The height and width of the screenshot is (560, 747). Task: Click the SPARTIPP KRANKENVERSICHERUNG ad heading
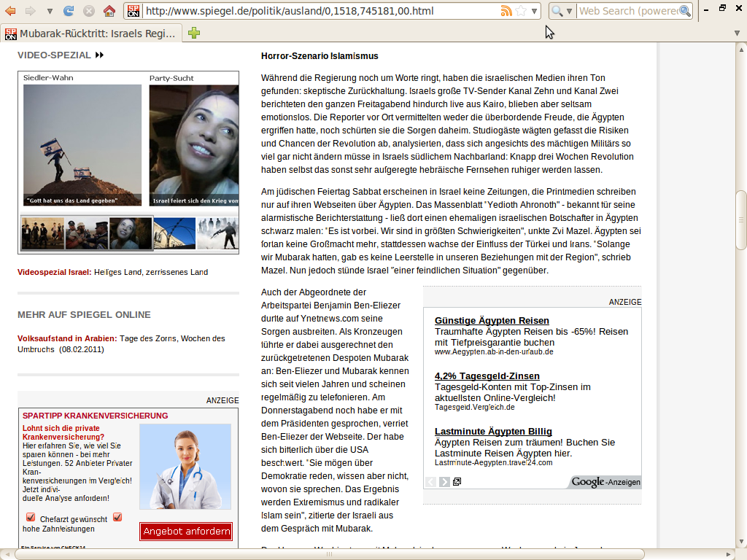(96, 416)
